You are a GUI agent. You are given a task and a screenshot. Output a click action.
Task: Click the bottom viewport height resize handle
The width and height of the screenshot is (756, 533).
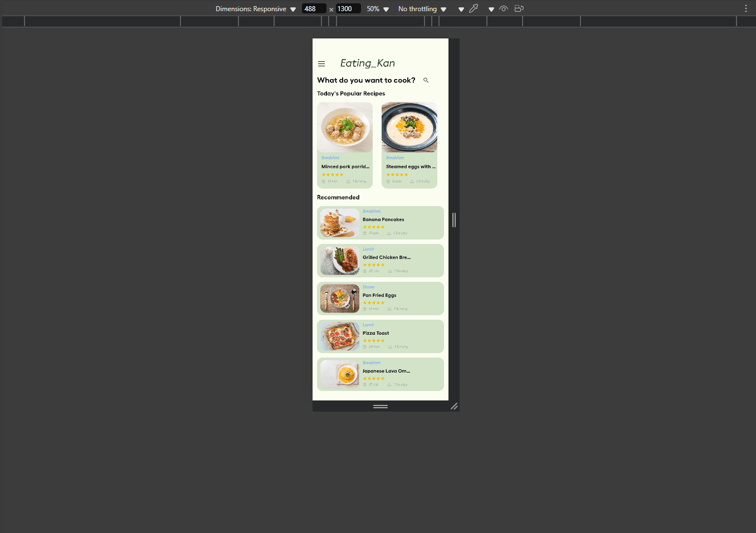coord(381,407)
